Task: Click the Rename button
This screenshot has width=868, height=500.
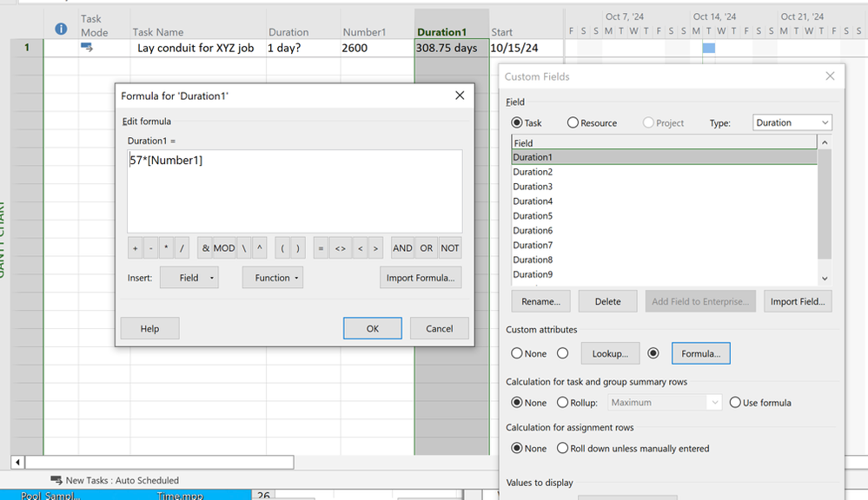Action: point(540,301)
